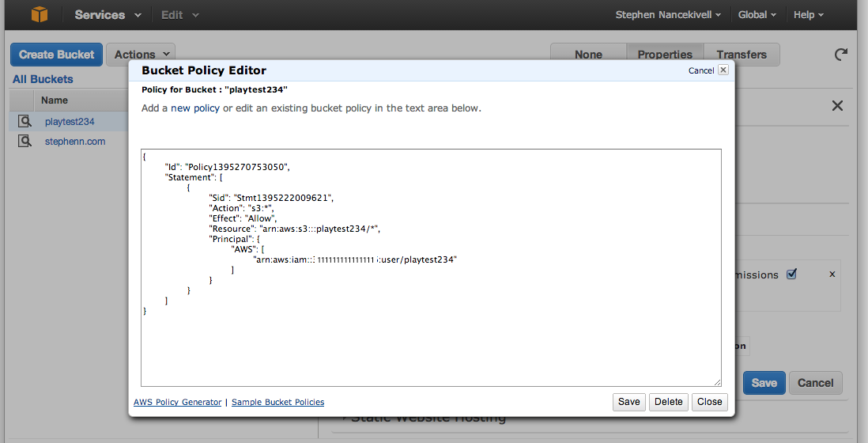
Task: Click the Policy for Bucket "playtest234" heading
Action: 214,89
